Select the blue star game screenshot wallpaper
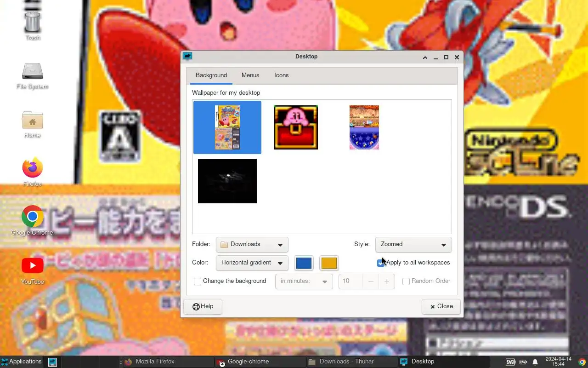588x368 pixels. (364, 127)
